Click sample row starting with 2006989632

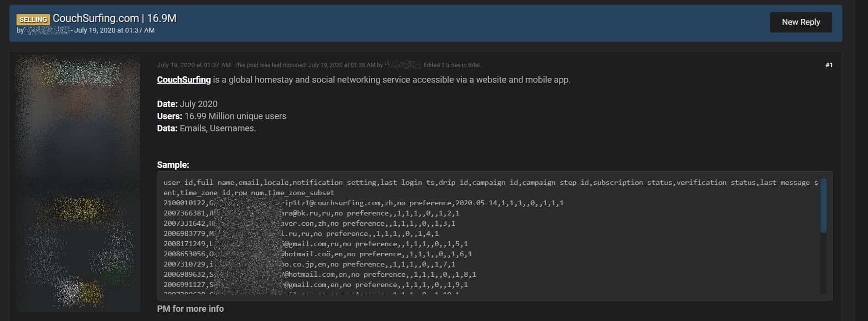click(x=320, y=274)
